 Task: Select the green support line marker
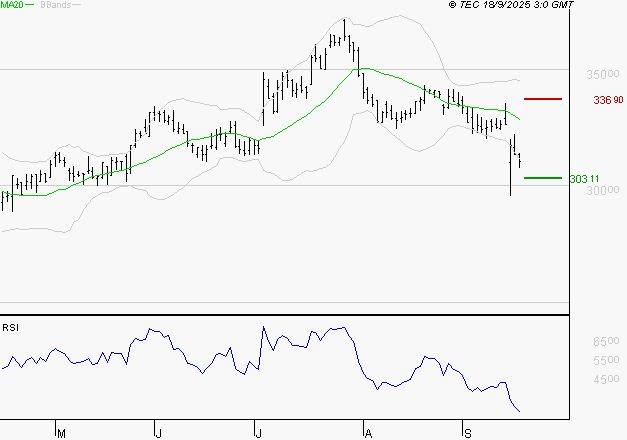(x=543, y=178)
